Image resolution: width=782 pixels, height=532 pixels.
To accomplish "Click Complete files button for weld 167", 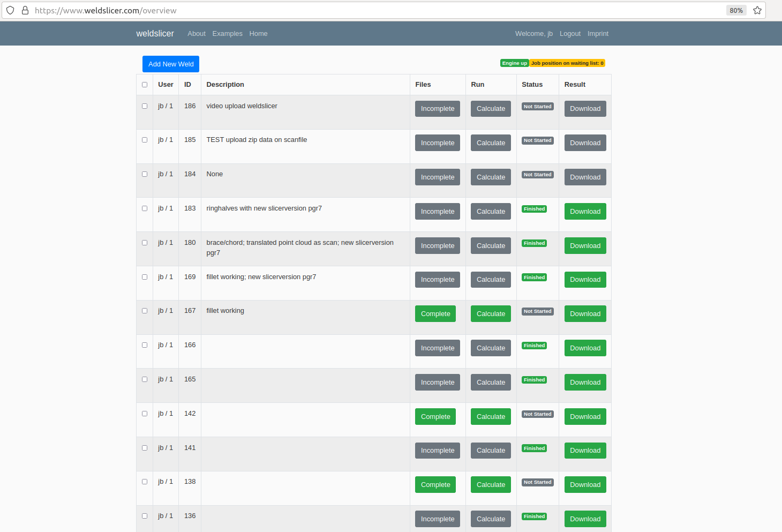I will (x=435, y=314).
